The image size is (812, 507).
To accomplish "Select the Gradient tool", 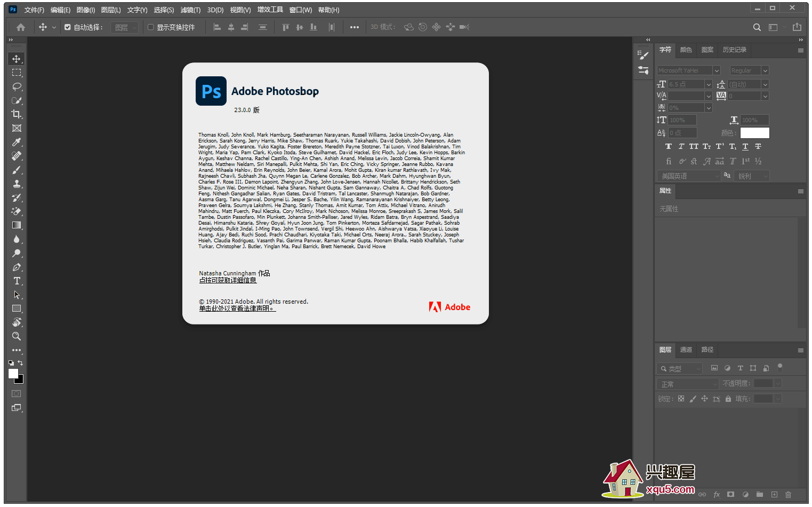I will tap(17, 225).
